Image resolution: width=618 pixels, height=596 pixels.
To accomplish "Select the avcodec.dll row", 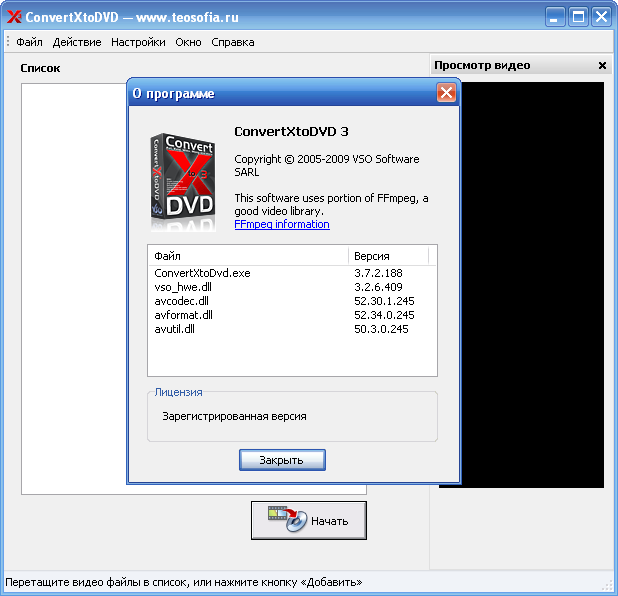I will (x=292, y=301).
